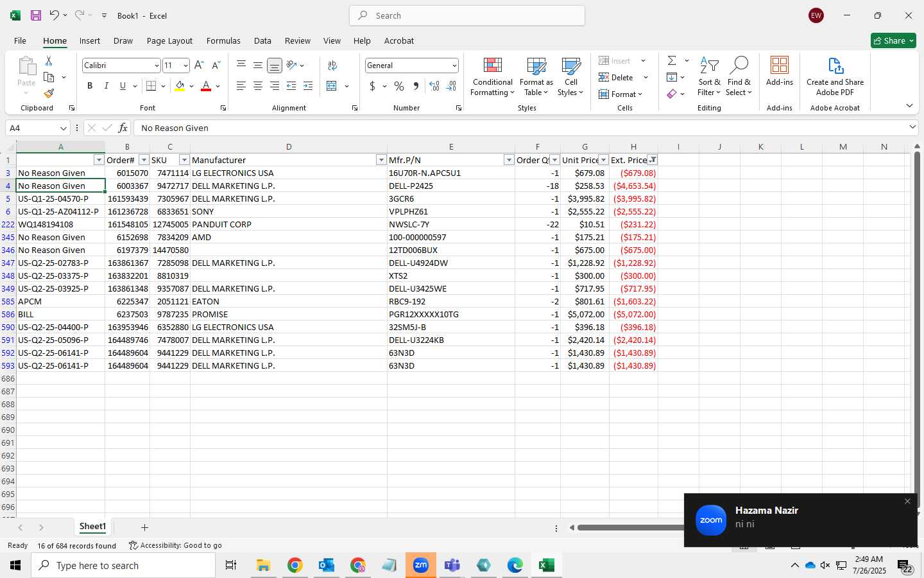Click the Orientation text angle icon

point(292,66)
